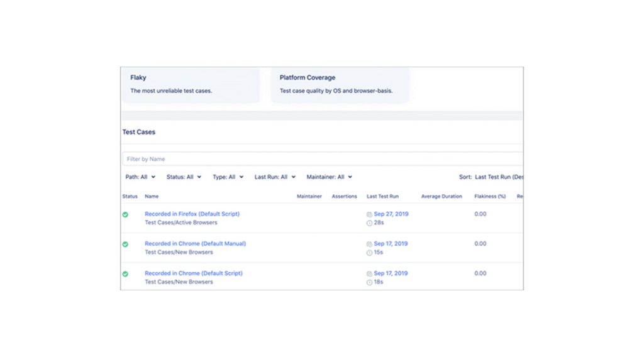The height and width of the screenshot is (357, 644).
Task: Click calendar icon in Chrome Default Script row
Action: click(369, 273)
